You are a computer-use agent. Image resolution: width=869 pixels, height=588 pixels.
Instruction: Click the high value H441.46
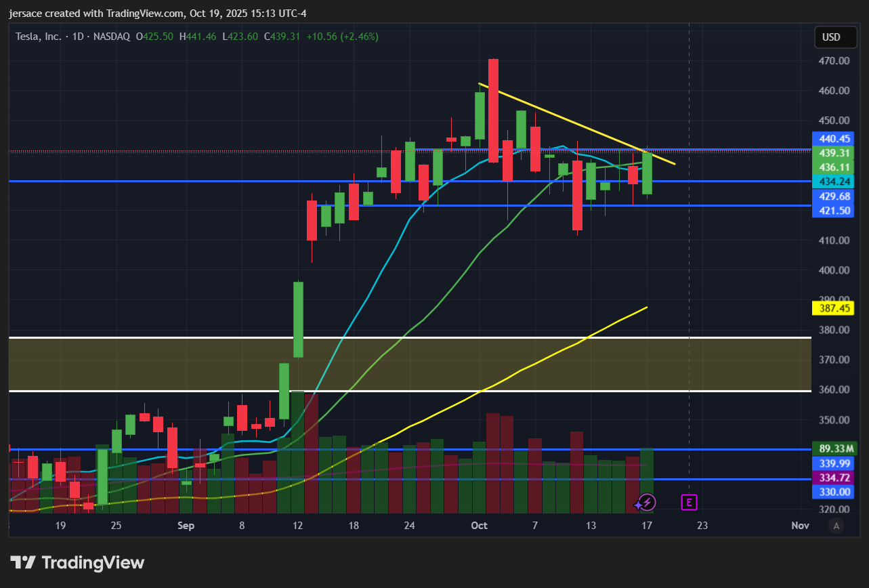pos(198,37)
